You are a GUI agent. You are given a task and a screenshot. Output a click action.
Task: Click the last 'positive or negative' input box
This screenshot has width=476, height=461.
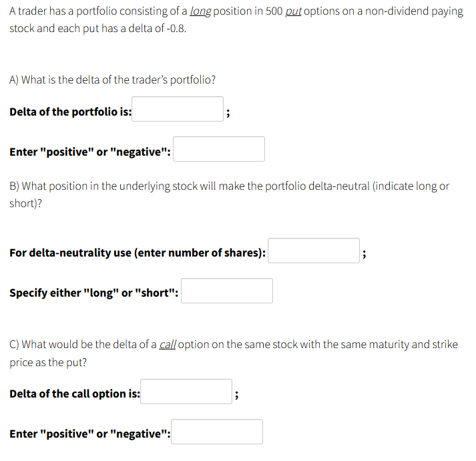tap(217, 432)
